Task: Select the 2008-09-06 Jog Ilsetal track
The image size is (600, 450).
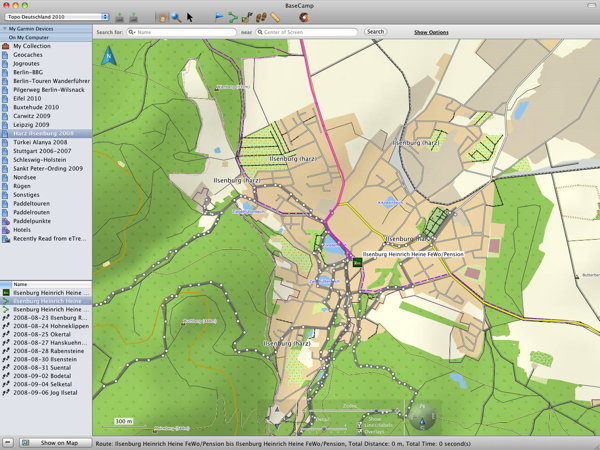Action: (46, 393)
